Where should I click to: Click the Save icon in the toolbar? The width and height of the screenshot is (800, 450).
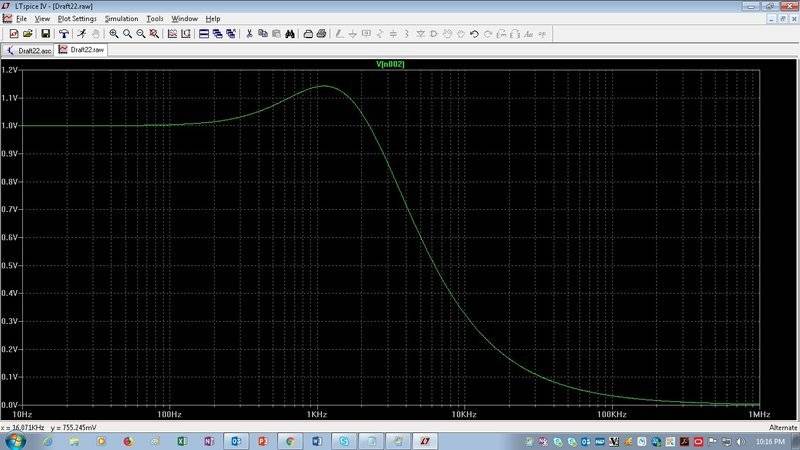[x=46, y=33]
